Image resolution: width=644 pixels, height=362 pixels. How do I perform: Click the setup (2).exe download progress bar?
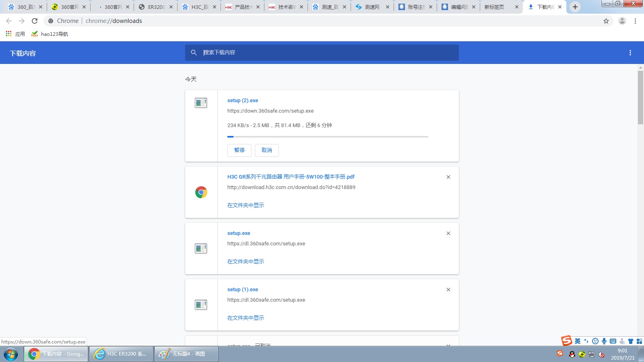328,137
